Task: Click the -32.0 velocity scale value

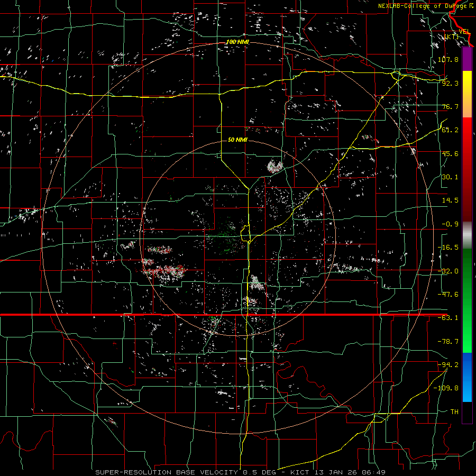Action: pos(448,271)
